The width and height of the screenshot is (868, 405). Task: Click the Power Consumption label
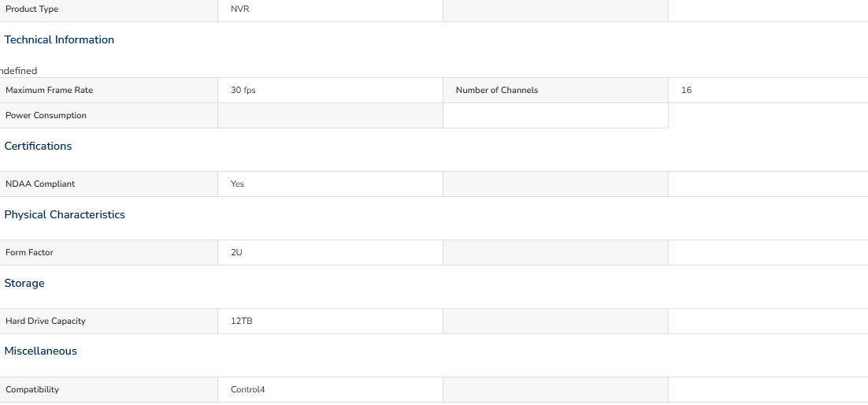[46, 116]
